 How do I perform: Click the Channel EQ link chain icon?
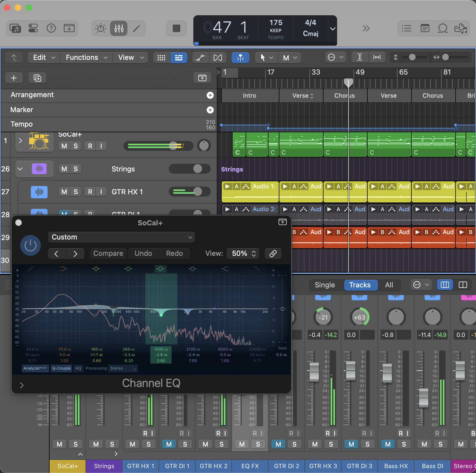[x=273, y=254]
